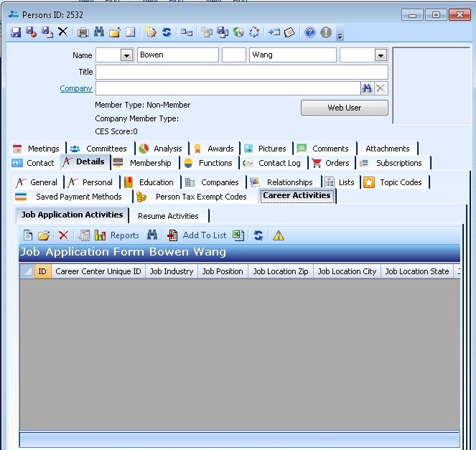476x450 pixels.
Task: Click the arrow-to-window icon in top toolbar
Action: (274, 32)
